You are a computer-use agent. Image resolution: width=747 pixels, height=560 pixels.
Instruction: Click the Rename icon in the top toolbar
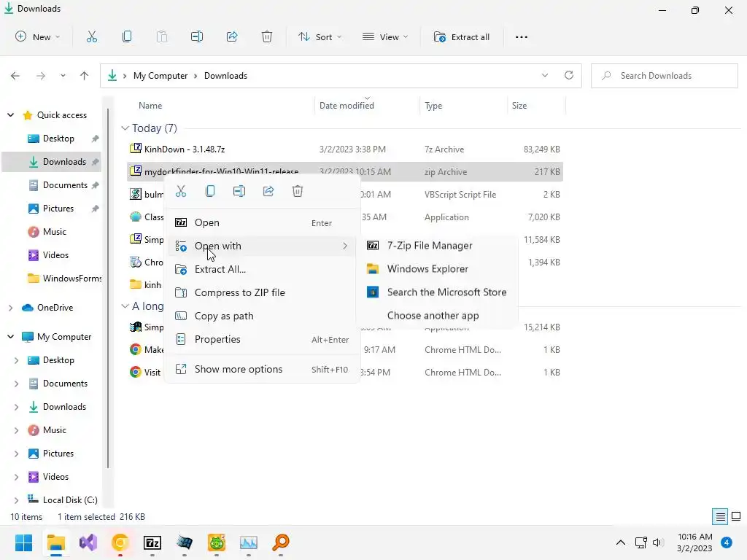click(x=197, y=36)
